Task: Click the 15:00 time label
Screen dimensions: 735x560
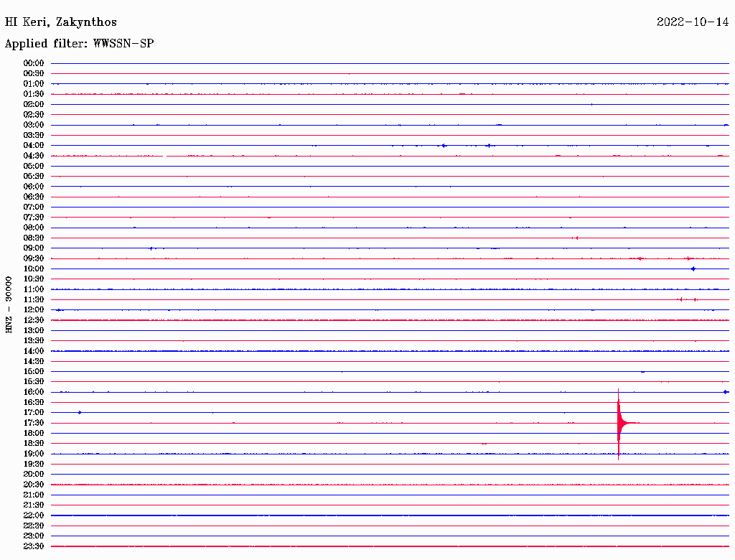Action: point(33,371)
